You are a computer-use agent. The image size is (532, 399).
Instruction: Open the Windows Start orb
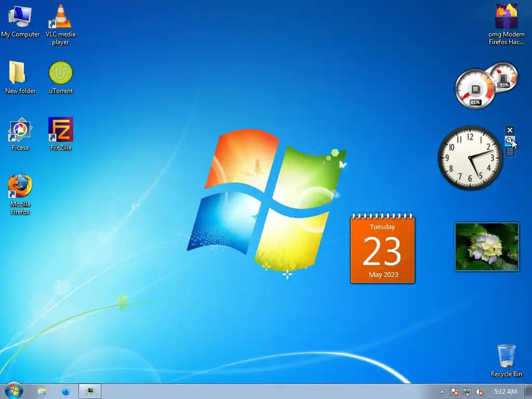point(14,391)
